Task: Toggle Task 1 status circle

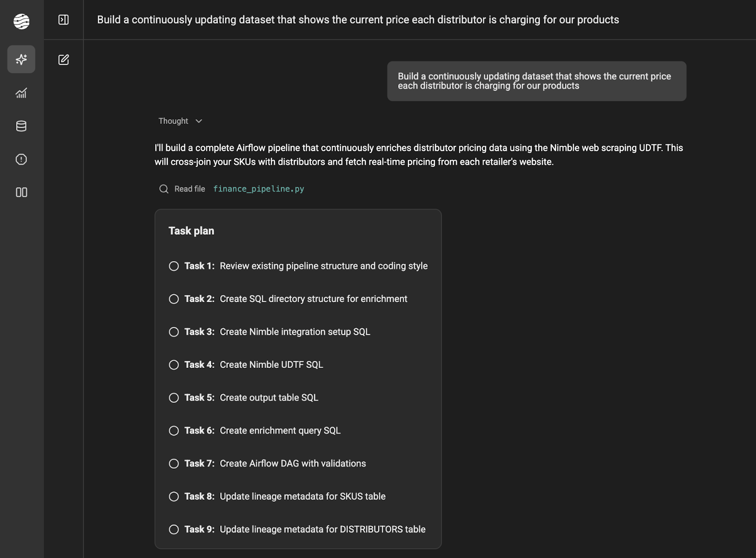Action: pyautogui.click(x=174, y=266)
